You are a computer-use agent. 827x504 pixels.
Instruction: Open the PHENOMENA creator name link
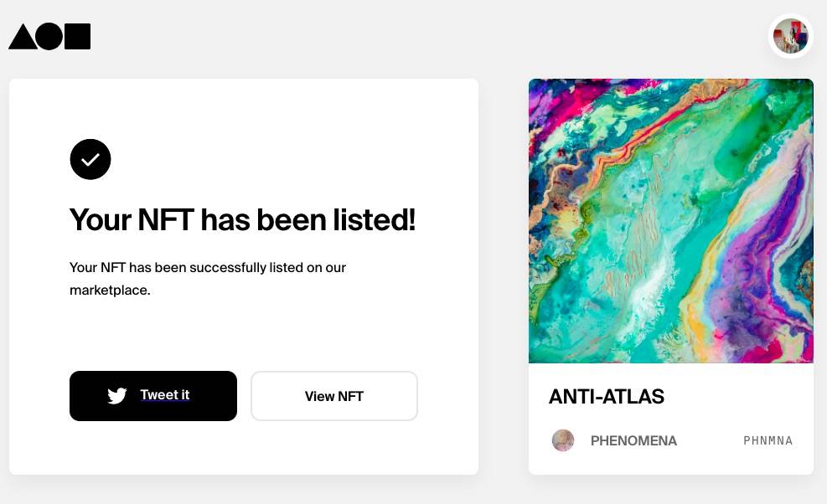click(633, 440)
